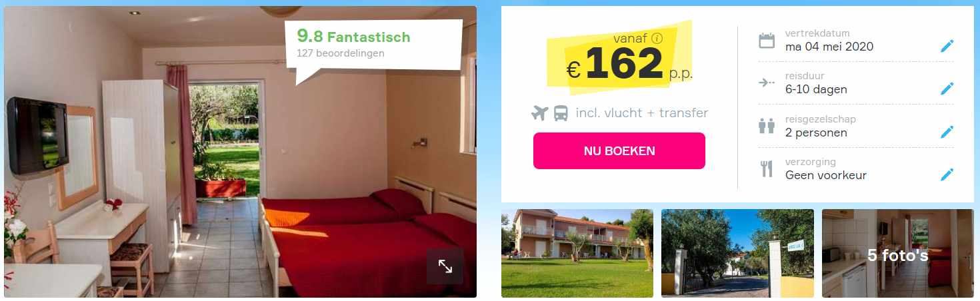Click the airplane icon for flight info
Viewport: 980px width, 301px height.
[x=539, y=113]
